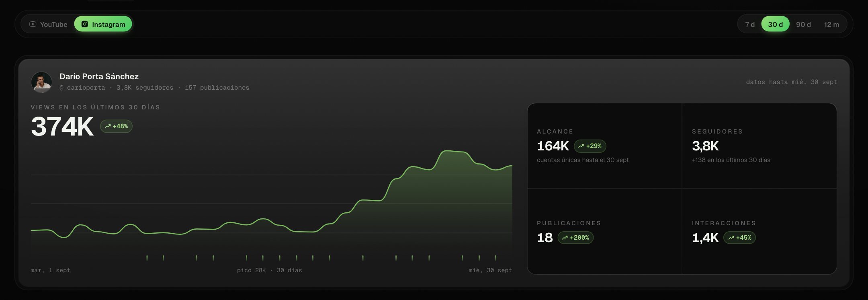Click the +48% views growth badge
Screen dimensions: 868x300
[116, 126]
